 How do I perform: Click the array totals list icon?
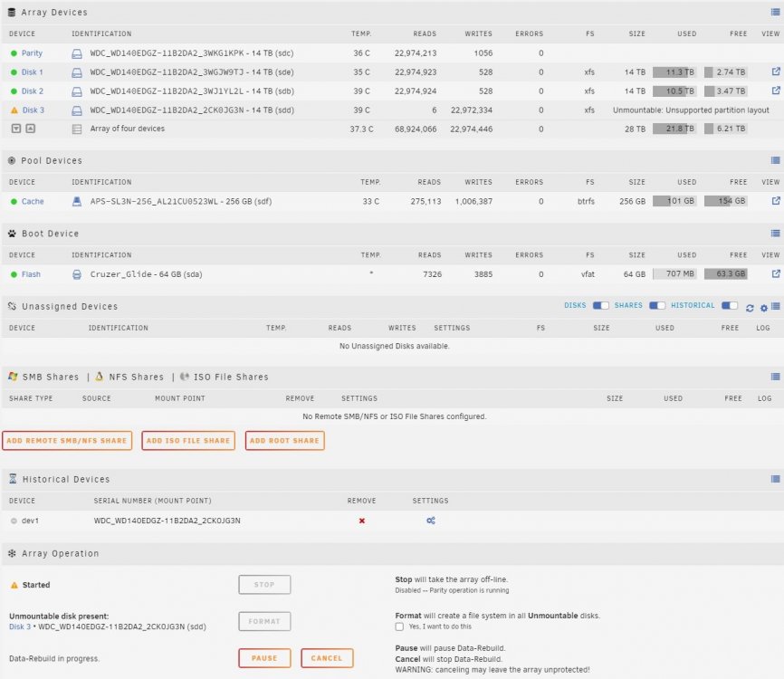pyautogui.click(x=77, y=129)
